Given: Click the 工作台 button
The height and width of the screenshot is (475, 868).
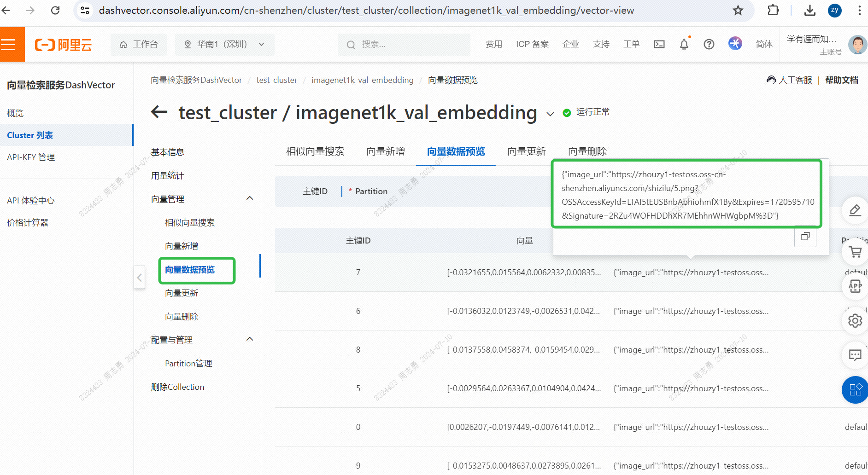Looking at the screenshot, I should (x=139, y=44).
